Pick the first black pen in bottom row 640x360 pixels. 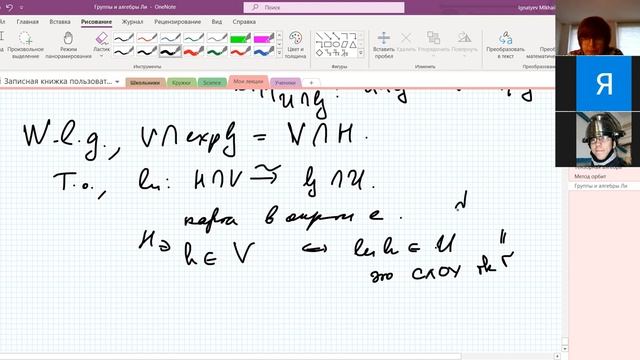[x=123, y=51]
